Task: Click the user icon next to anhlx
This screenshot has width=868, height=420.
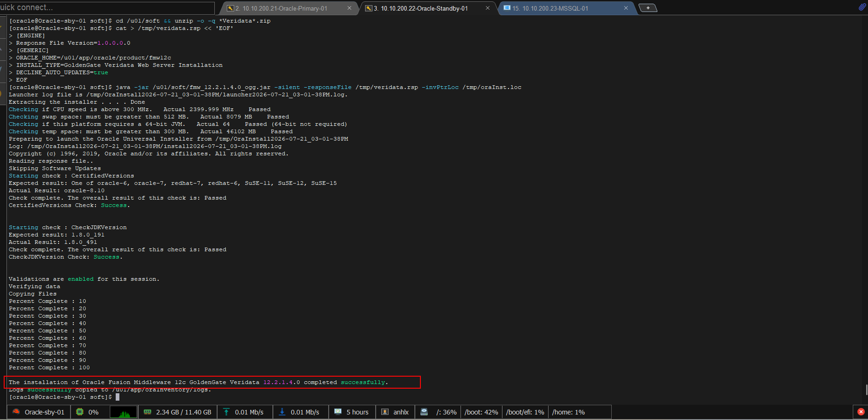Action: tap(385, 412)
